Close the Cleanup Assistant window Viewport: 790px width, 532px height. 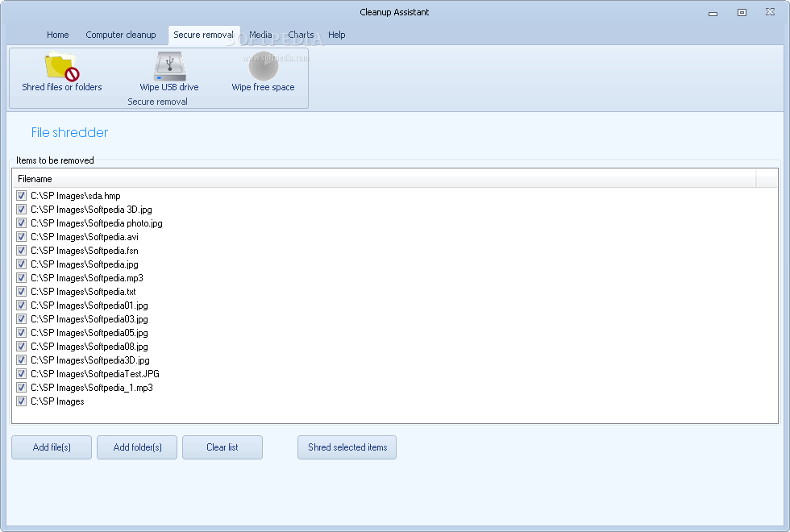point(770,12)
